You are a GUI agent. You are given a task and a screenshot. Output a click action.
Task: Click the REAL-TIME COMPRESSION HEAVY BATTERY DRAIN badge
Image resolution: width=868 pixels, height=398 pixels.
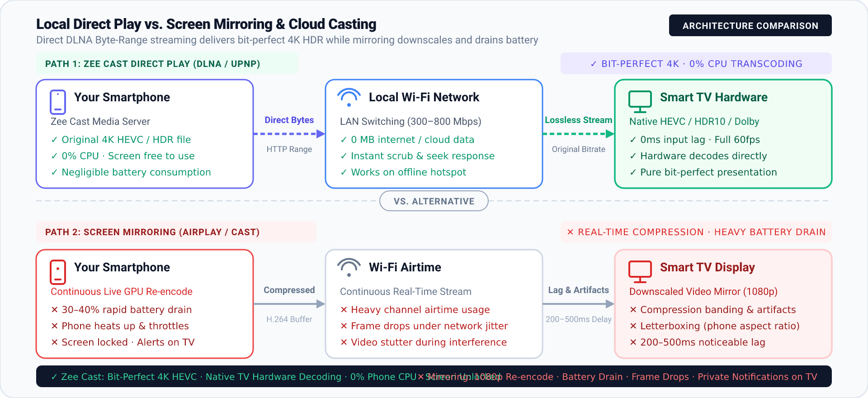tap(696, 232)
